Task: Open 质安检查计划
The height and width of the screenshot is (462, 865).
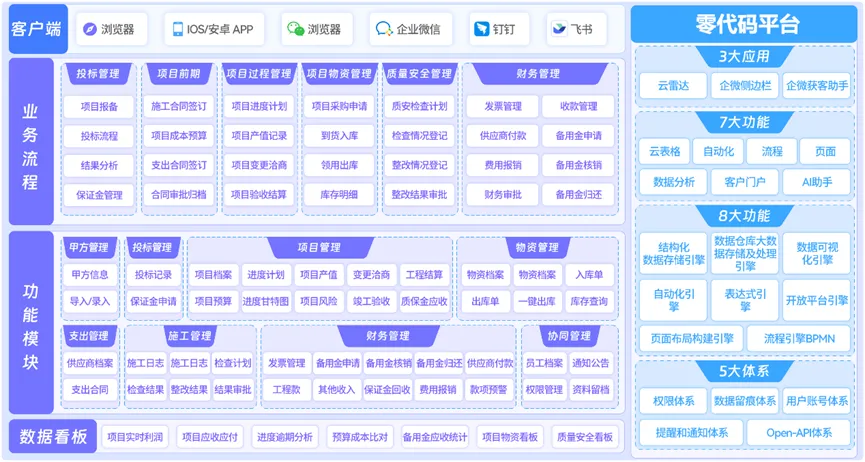Action: (419, 107)
